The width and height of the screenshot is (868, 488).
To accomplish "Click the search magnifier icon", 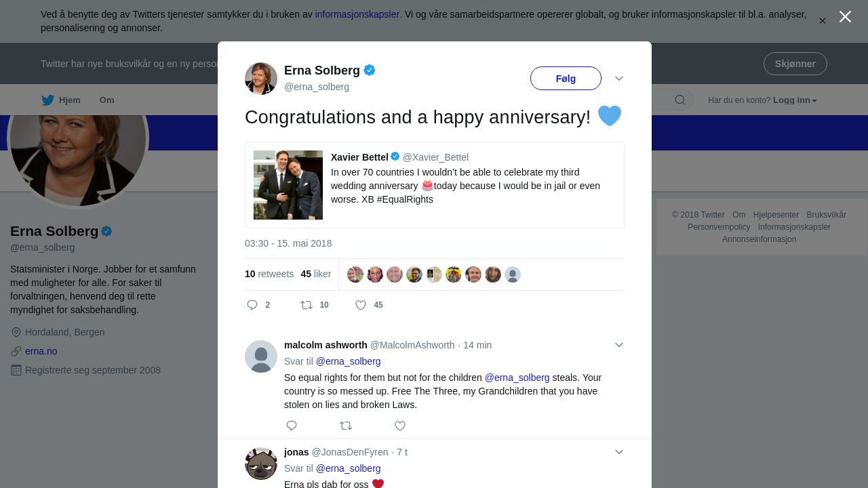I will coord(679,100).
